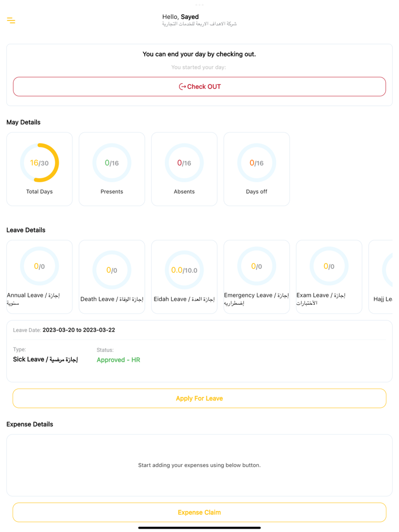The image size is (399, 532).
Task: Click Apply For Leave button
Action: [x=199, y=398]
